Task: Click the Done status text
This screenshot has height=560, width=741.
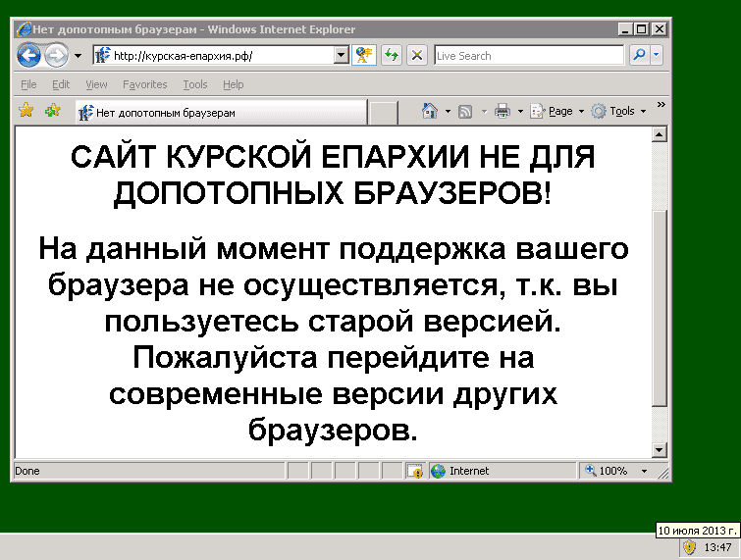Action: pos(27,471)
